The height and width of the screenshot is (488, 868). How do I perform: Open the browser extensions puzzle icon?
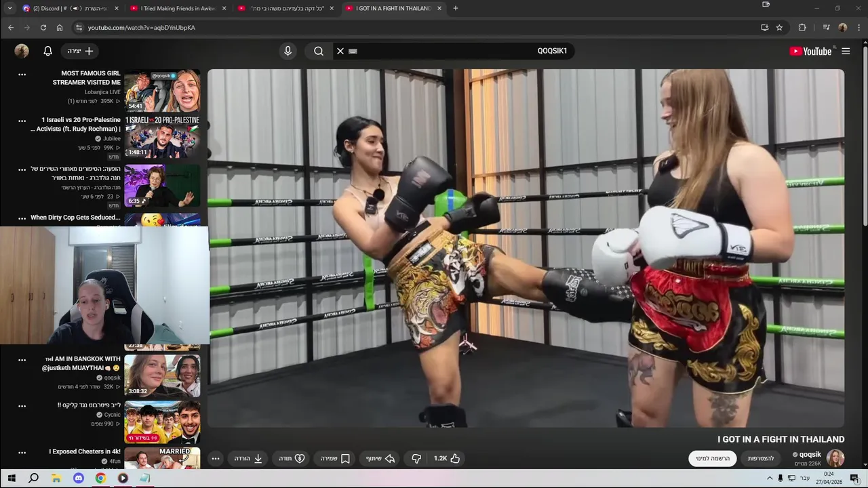coord(802,27)
